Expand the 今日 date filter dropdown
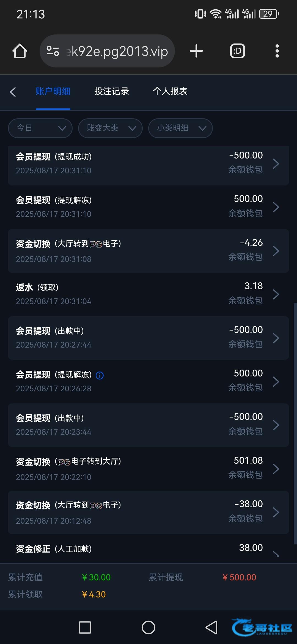The height and width of the screenshot is (644, 297). pyautogui.click(x=40, y=128)
